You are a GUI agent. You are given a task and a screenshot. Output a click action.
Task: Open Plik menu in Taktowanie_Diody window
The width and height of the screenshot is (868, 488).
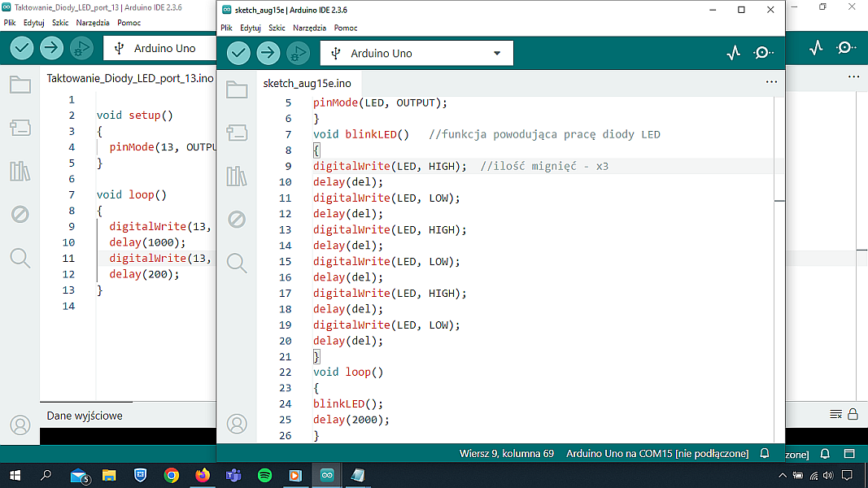[x=10, y=23]
